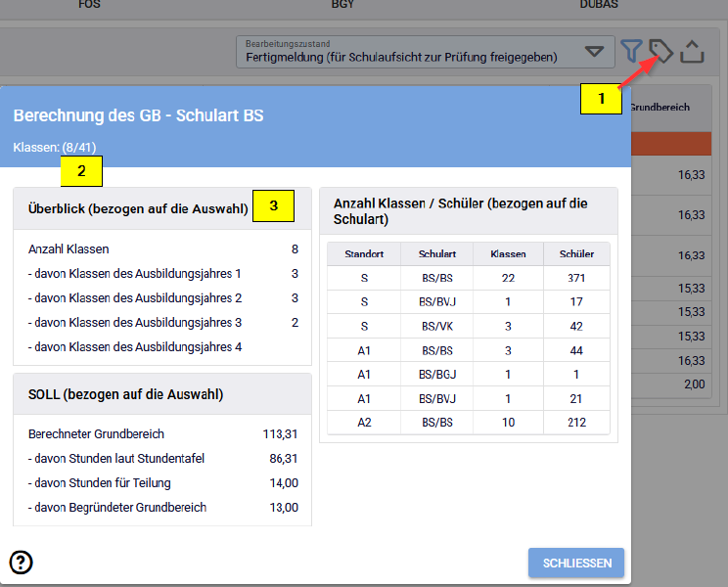Click the BS/BGJ entry at A1
Viewport: 728px width, 587px height.
point(437,375)
